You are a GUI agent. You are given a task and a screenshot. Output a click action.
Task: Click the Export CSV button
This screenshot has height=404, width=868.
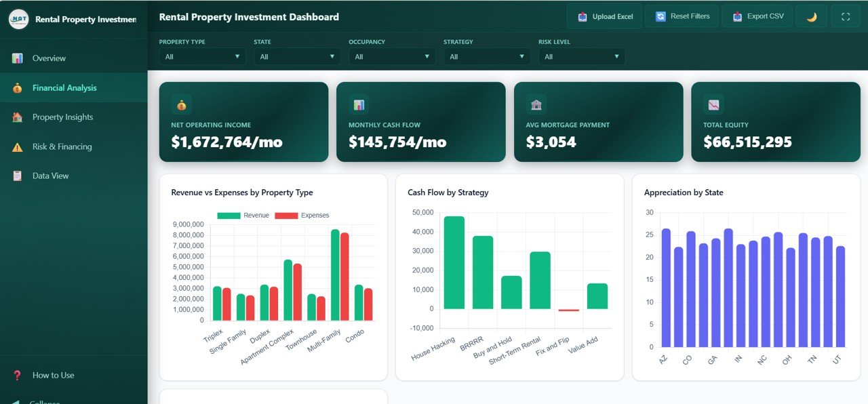[x=757, y=16]
